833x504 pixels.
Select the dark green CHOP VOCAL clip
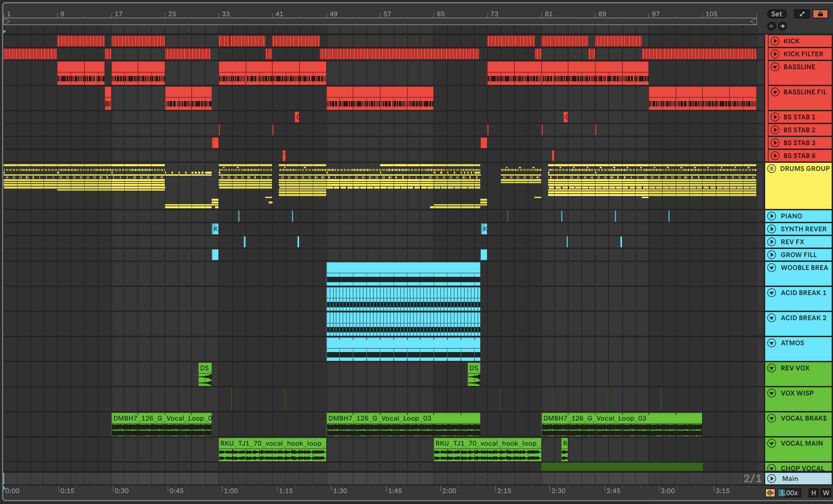(x=622, y=467)
